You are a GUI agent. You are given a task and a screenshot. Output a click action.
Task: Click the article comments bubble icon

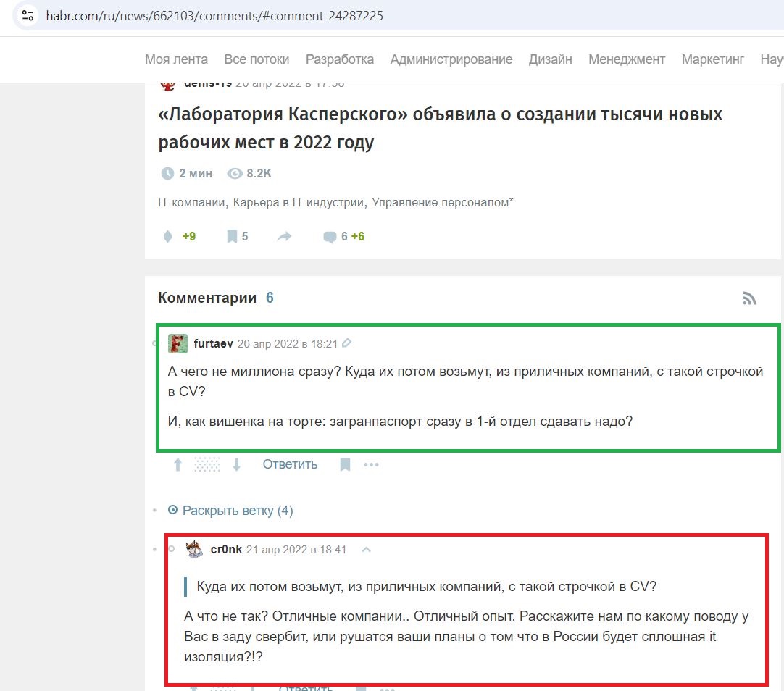[330, 237]
